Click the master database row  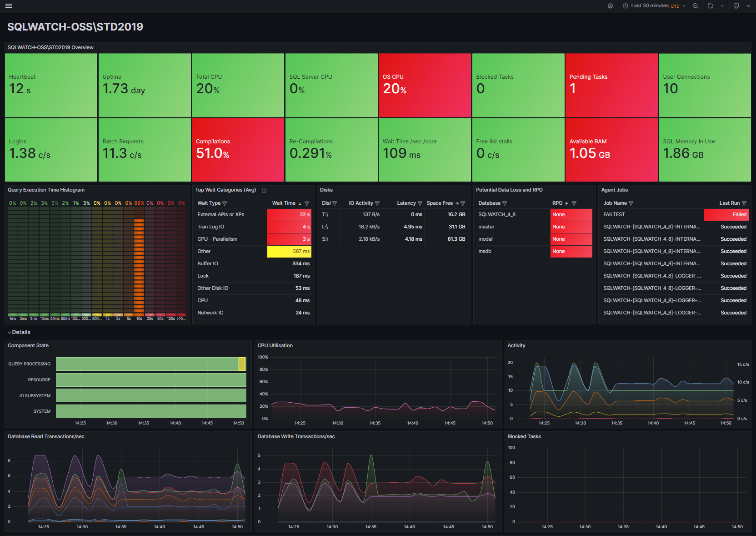[x=534, y=227]
